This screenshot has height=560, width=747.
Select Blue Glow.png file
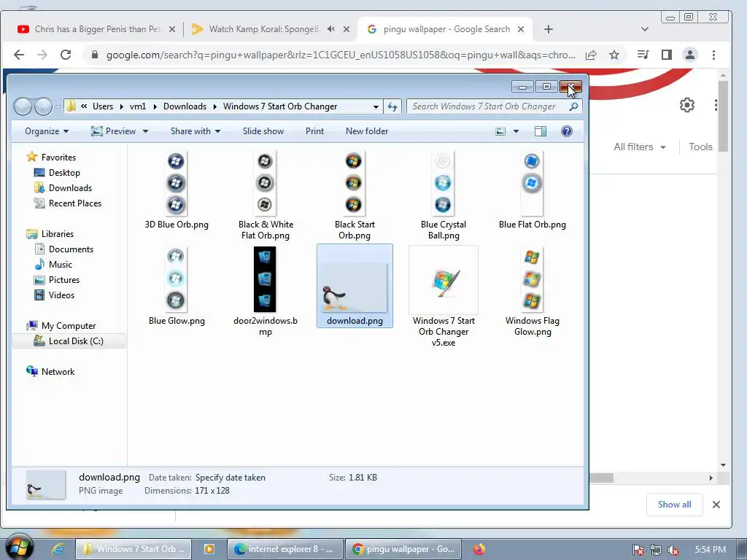[177, 286]
